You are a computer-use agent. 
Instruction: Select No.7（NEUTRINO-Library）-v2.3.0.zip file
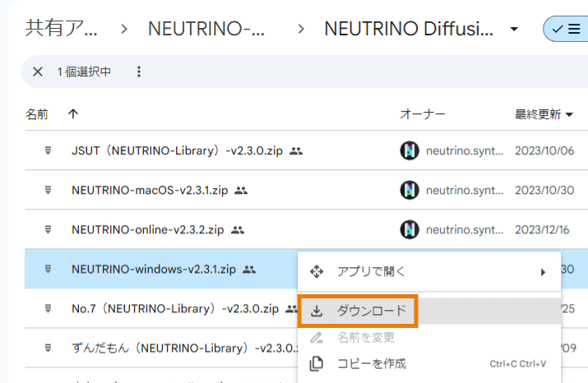tap(175, 309)
